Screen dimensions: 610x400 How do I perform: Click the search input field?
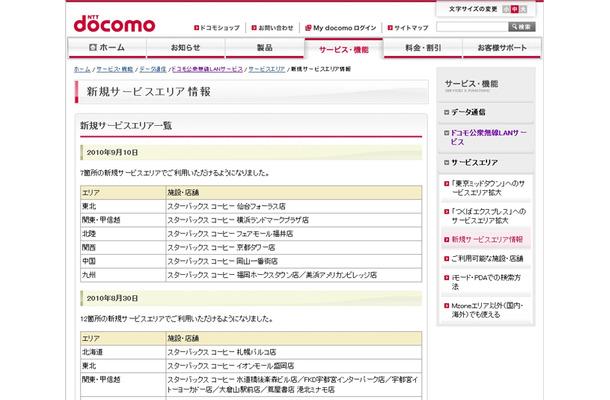(x=472, y=27)
